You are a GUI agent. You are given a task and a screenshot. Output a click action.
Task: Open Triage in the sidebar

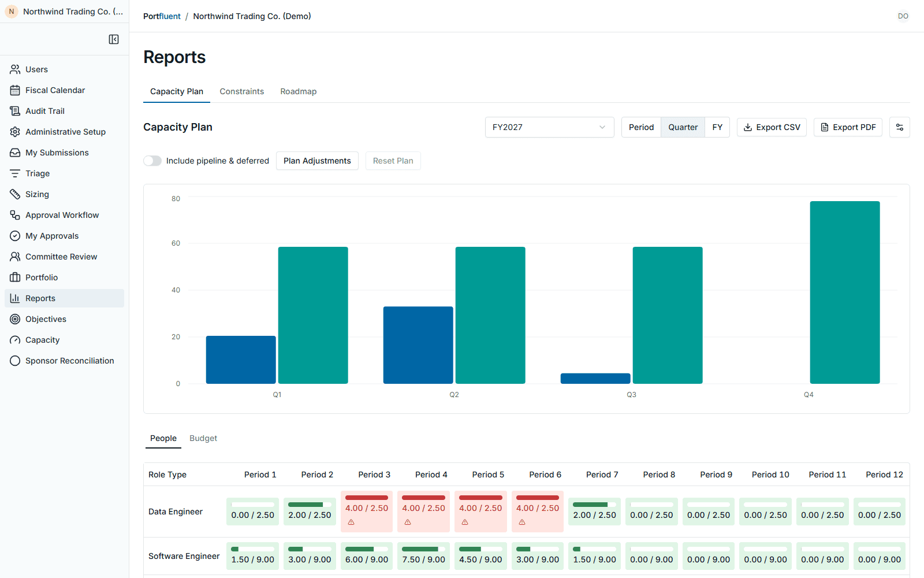[x=64, y=173]
